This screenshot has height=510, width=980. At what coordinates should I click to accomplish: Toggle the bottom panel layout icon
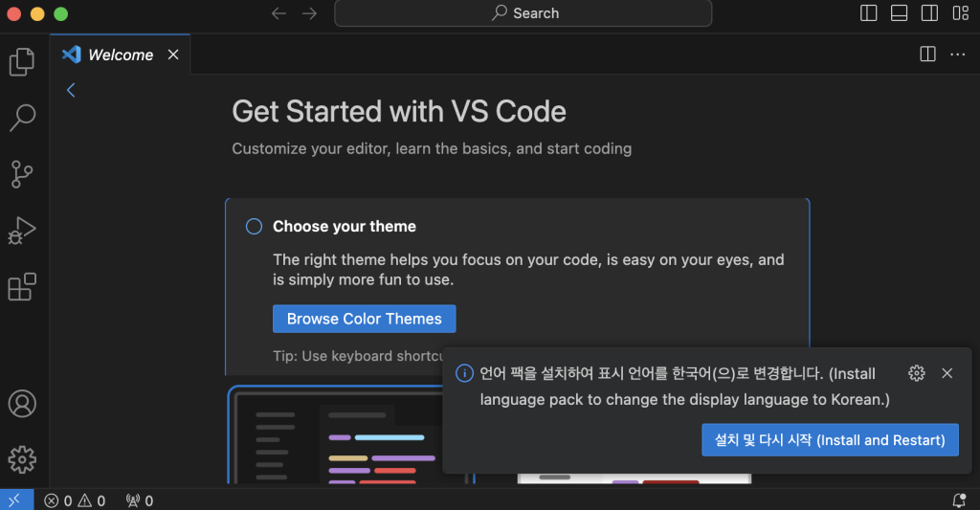click(x=900, y=13)
